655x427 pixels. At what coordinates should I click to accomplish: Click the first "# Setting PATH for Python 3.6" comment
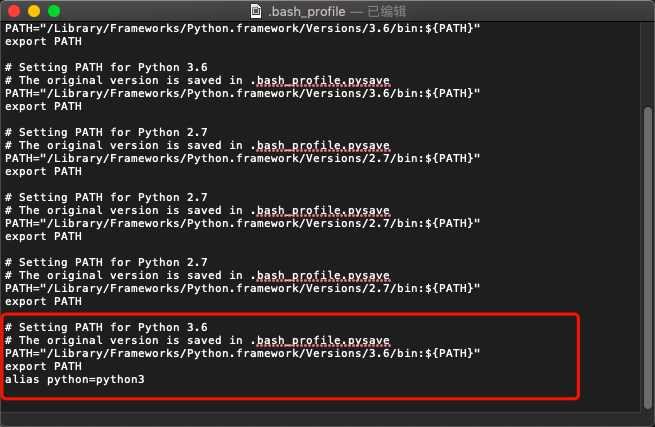(x=105, y=67)
